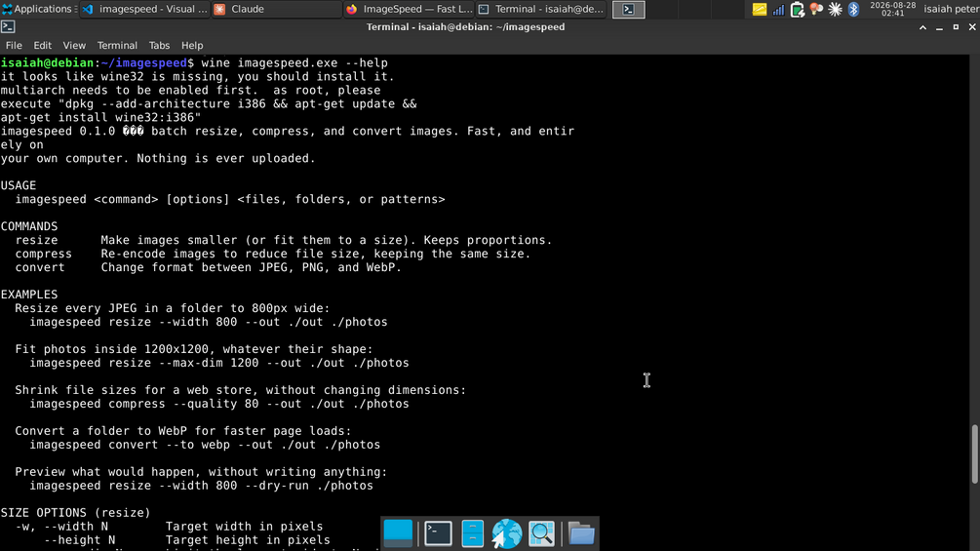Click 'SIZE OPTIONS (resize)' heading text
The width and height of the screenshot is (980, 551).
pos(76,512)
